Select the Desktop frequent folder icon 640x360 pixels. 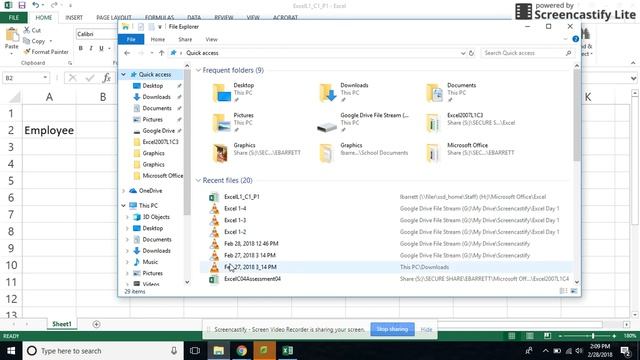point(222,93)
